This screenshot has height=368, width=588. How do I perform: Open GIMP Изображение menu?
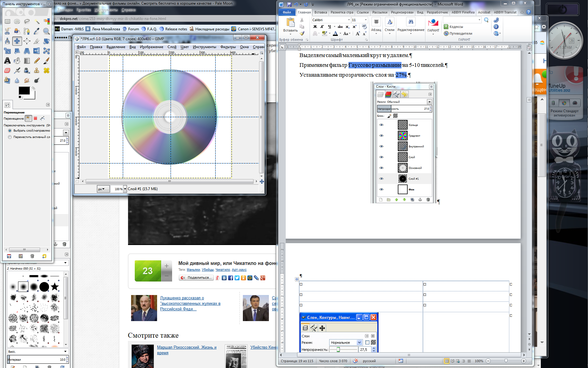151,47
